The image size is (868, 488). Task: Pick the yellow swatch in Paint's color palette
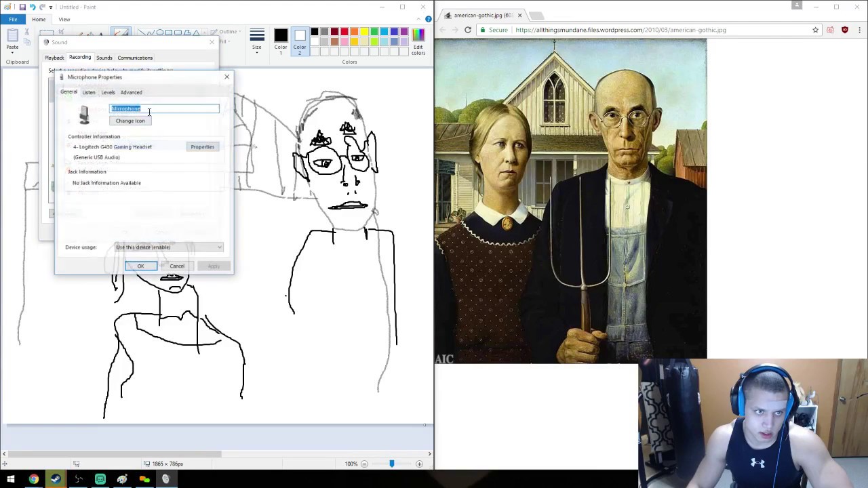(x=364, y=32)
